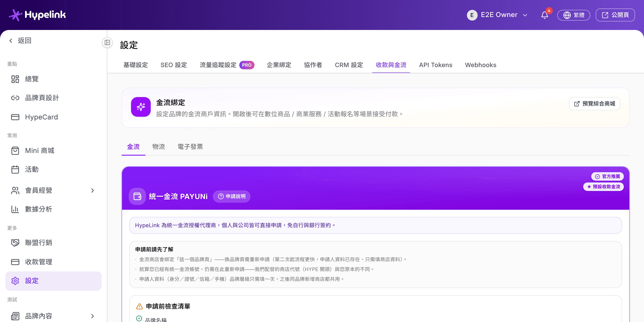644x322 pixels.
Task: Switch to API Tokens tab
Action: point(436,65)
